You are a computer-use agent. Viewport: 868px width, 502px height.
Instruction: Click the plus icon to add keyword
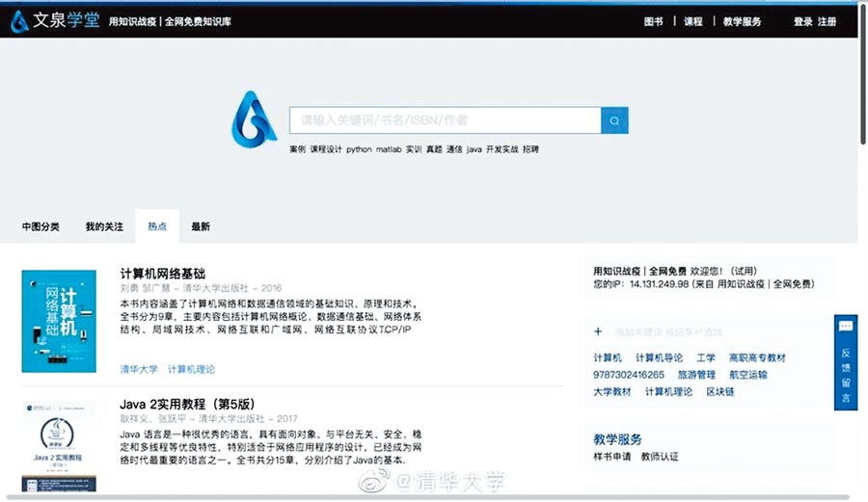[598, 331]
